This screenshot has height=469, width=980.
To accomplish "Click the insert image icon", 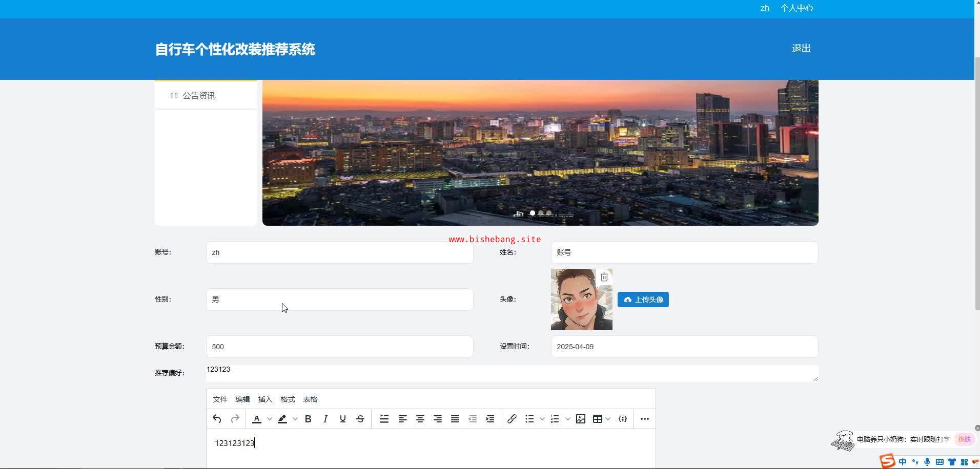I will point(580,419).
